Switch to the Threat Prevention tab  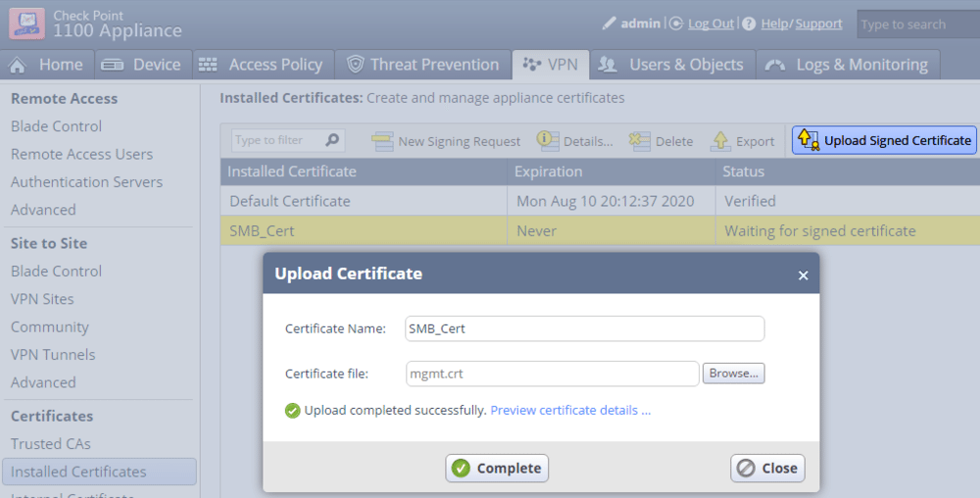[419, 65]
